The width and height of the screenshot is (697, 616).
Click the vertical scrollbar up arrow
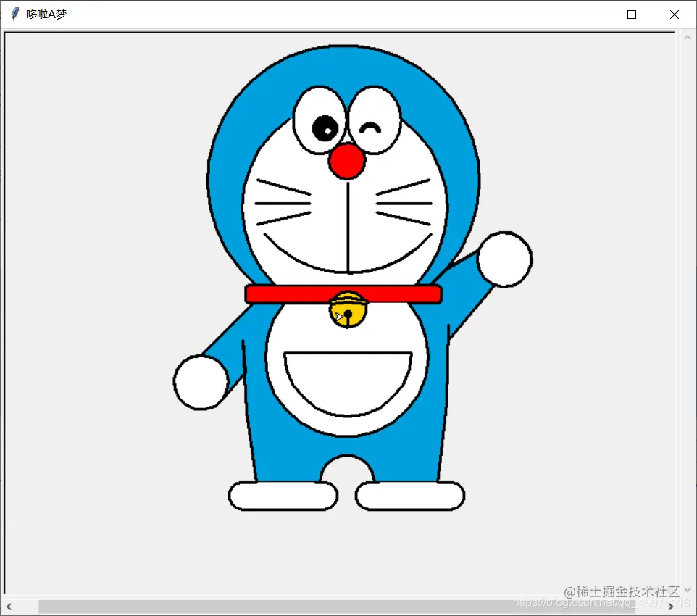(688, 38)
